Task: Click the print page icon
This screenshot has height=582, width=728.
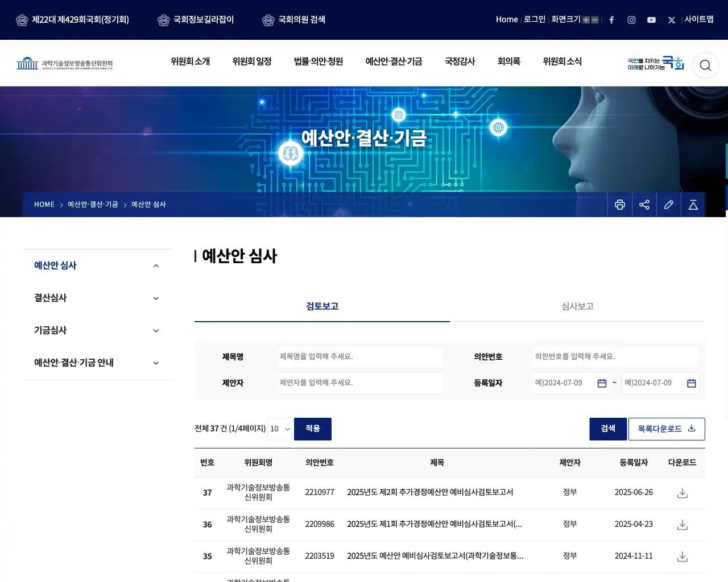Action: coord(620,205)
